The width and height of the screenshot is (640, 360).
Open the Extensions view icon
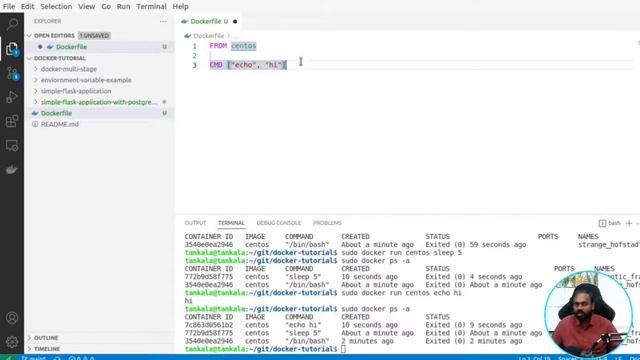point(12,121)
